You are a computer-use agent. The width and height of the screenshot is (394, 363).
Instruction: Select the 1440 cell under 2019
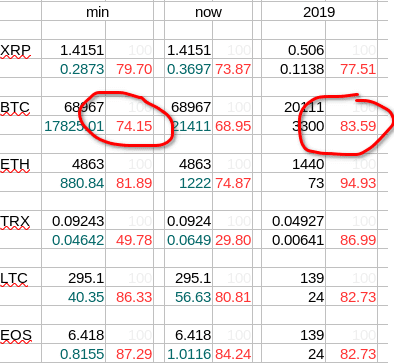293,164
